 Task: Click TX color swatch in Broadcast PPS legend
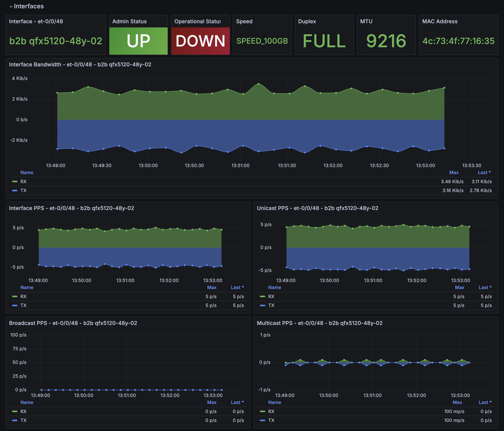coord(15,421)
